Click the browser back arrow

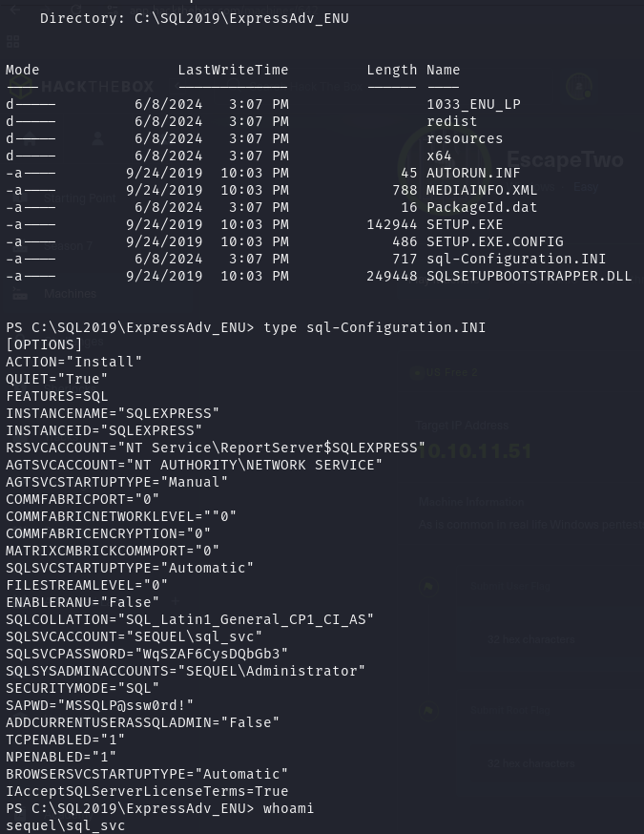[13, 8]
